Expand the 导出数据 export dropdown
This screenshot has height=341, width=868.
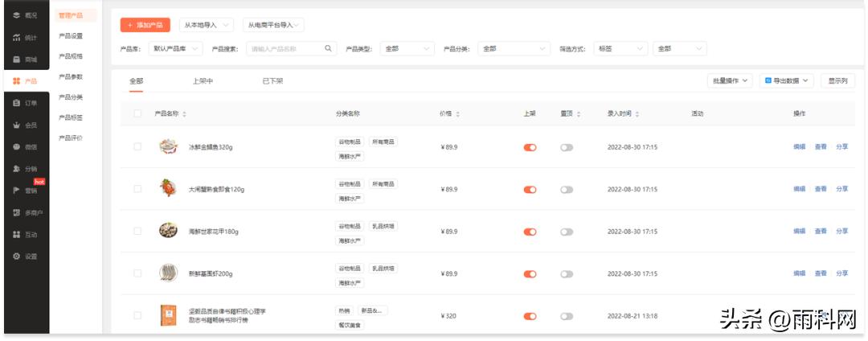point(787,80)
